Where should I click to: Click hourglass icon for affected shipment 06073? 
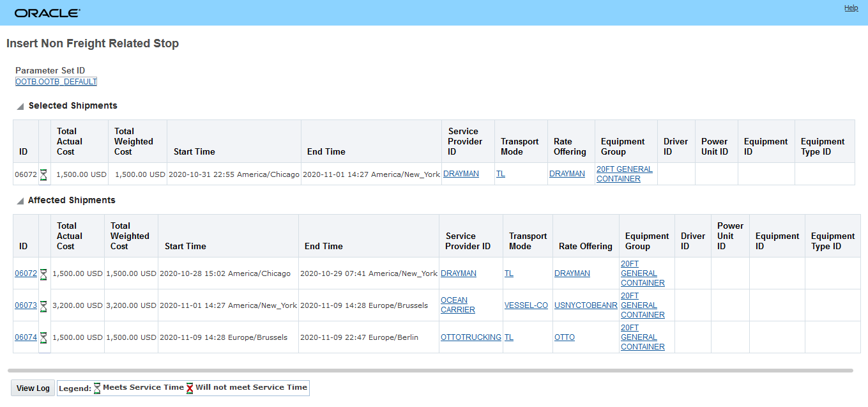tap(43, 306)
